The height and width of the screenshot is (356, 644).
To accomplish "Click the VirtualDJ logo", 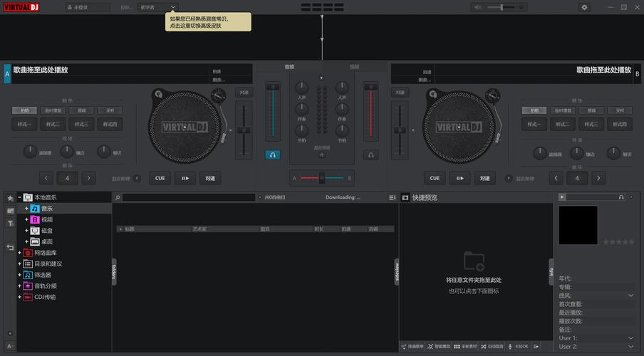I will (21, 7).
